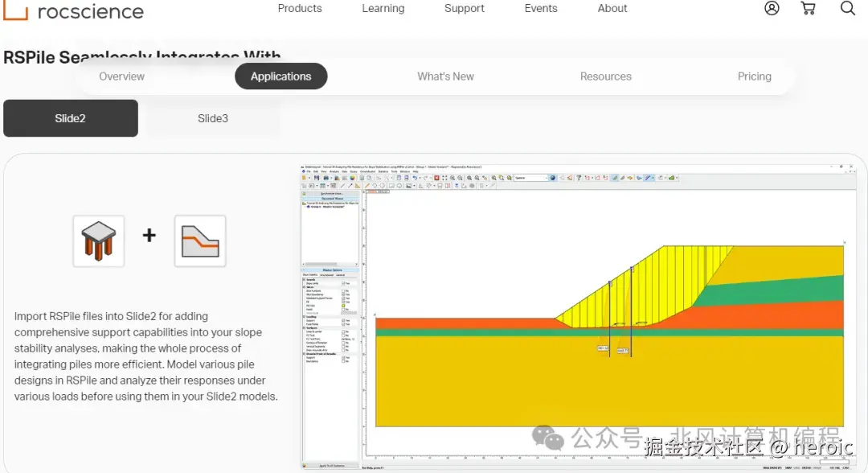Open the Learning menu
868x473 pixels.
[x=383, y=8]
